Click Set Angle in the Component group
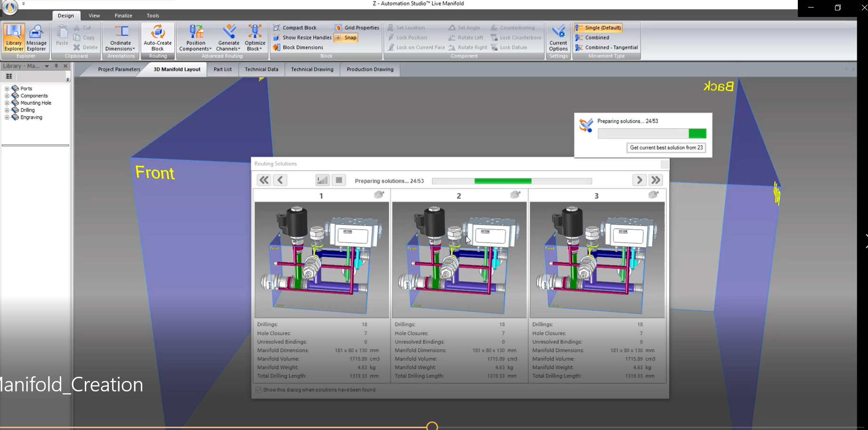This screenshot has height=430, width=868. (x=464, y=28)
